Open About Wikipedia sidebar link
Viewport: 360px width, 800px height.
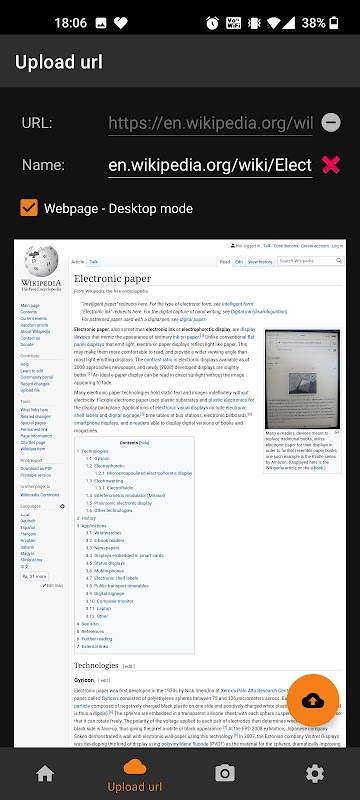[35, 331]
